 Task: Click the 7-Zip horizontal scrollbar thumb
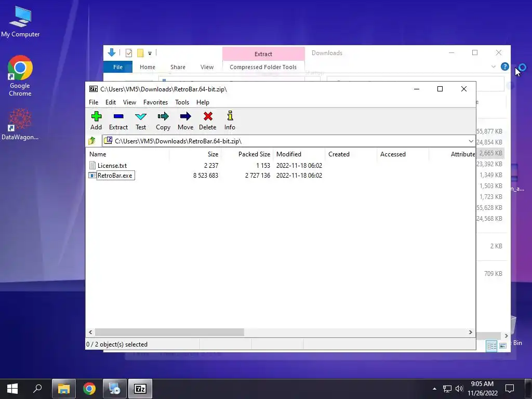coord(169,332)
